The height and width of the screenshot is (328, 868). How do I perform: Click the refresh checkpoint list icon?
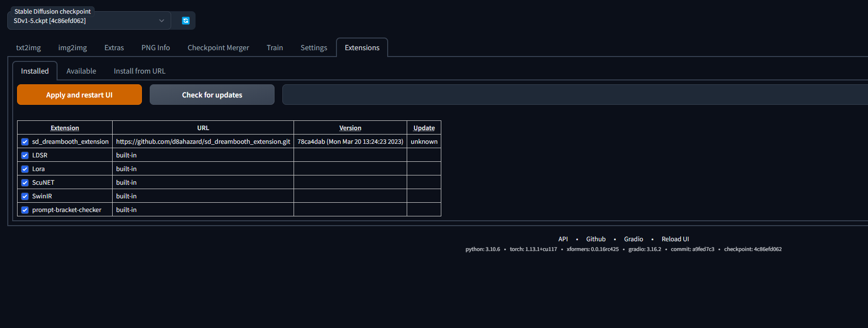[185, 20]
